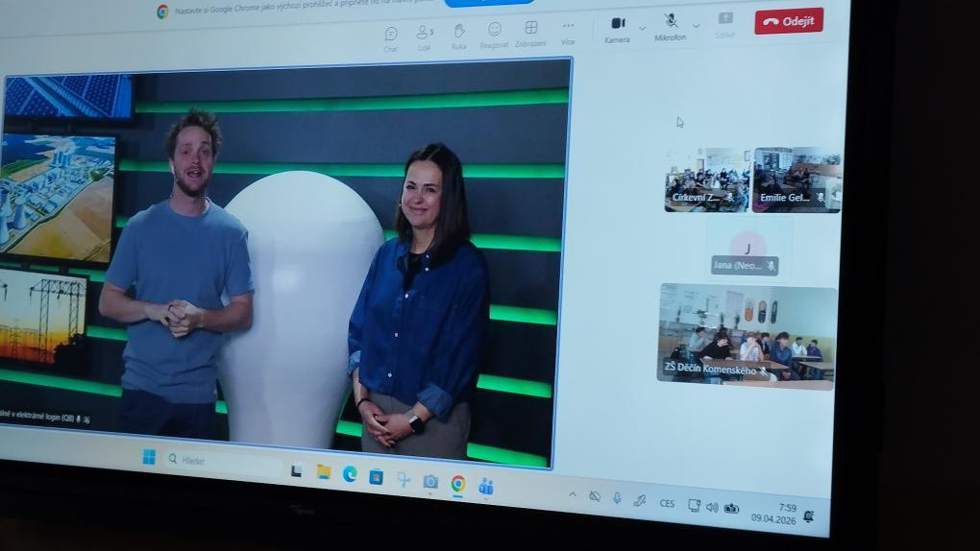
Task: Unmute the Mikrofon
Action: (671, 26)
